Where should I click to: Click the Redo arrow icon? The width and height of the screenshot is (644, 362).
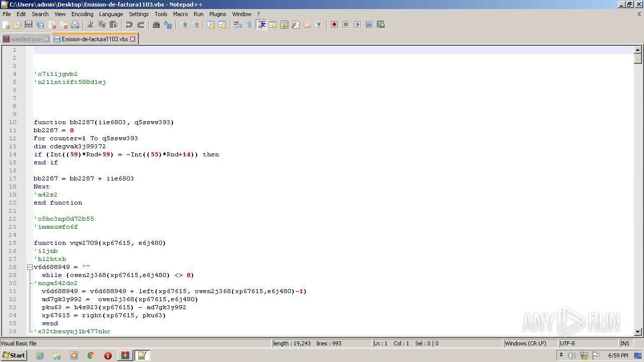click(x=141, y=25)
